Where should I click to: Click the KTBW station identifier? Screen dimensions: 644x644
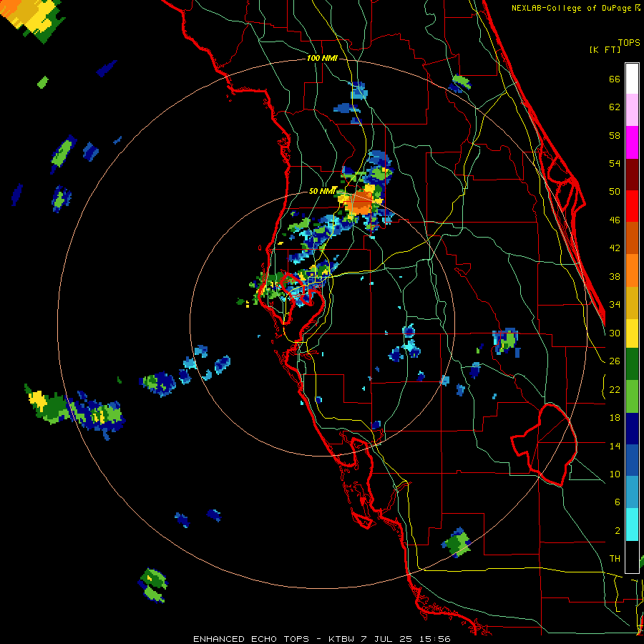(x=343, y=639)
